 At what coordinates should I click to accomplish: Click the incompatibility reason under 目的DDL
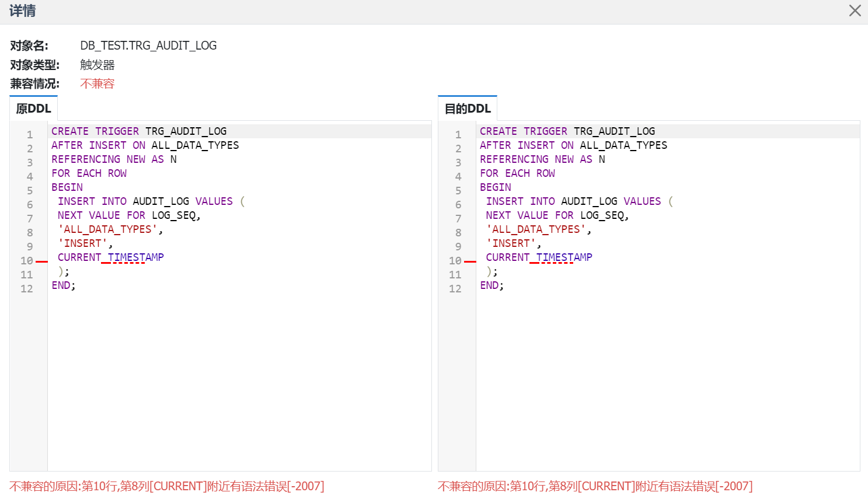pyautogui.click(x=595, y=486)
